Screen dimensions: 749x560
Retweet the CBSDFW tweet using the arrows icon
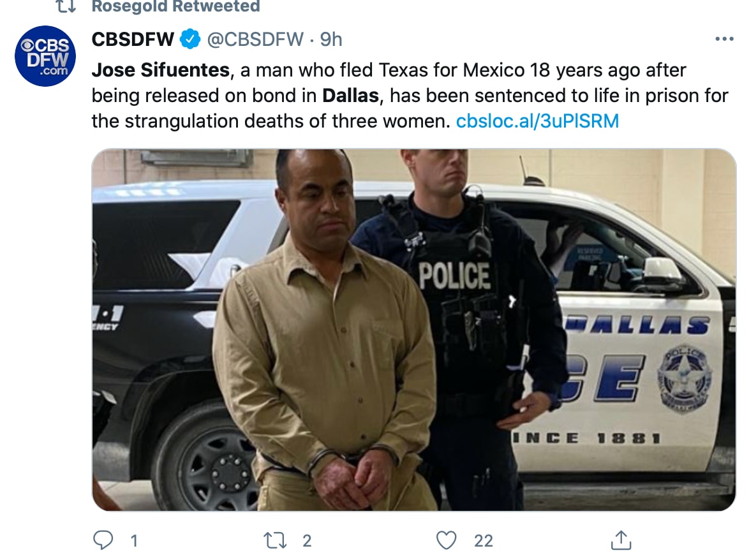[x=275, y=541]
